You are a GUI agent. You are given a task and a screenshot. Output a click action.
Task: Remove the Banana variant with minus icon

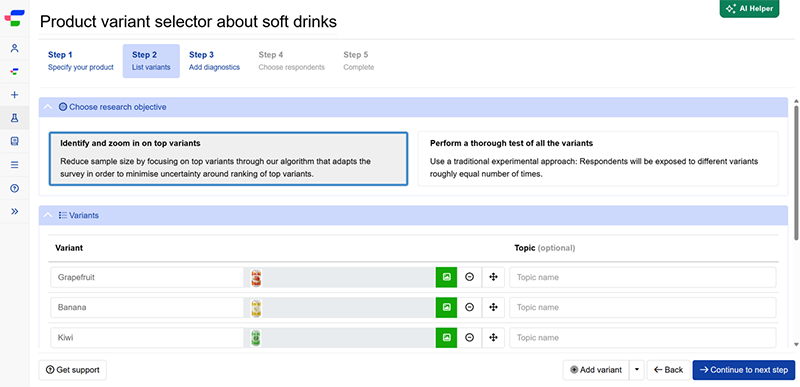[x=469, y=307]
